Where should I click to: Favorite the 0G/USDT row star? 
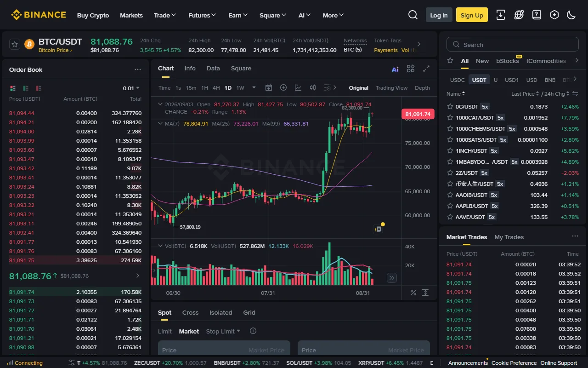coord(450,107)
